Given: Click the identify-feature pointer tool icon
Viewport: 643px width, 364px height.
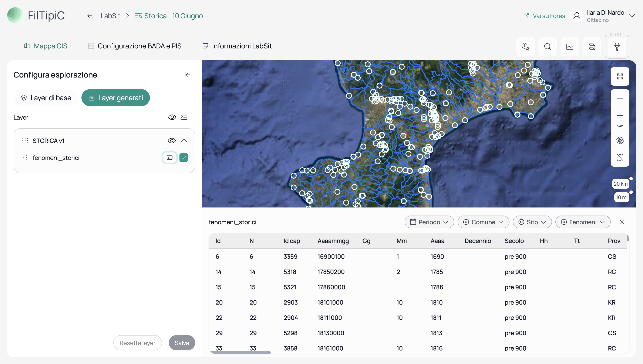Looking at the screenshot, I should coord(525,47).
